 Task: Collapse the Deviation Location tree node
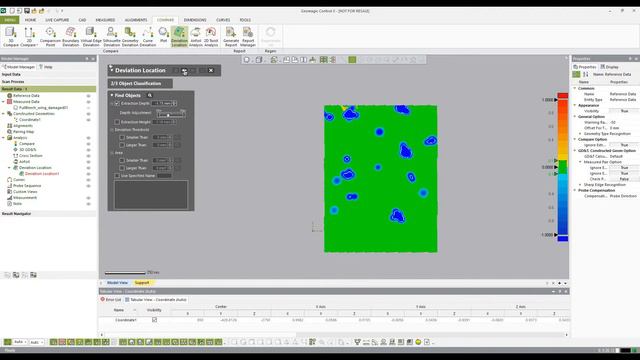point(9,167)
